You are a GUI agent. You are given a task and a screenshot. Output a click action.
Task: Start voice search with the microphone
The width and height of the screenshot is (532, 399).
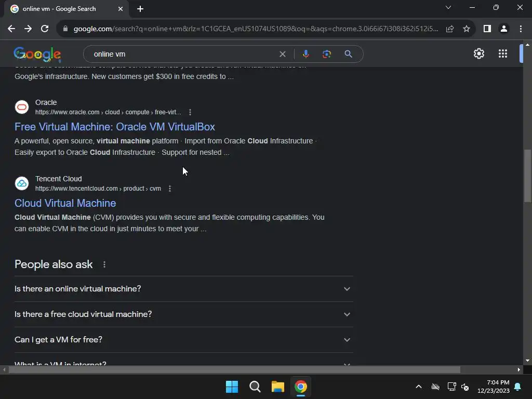click(305, 54)
